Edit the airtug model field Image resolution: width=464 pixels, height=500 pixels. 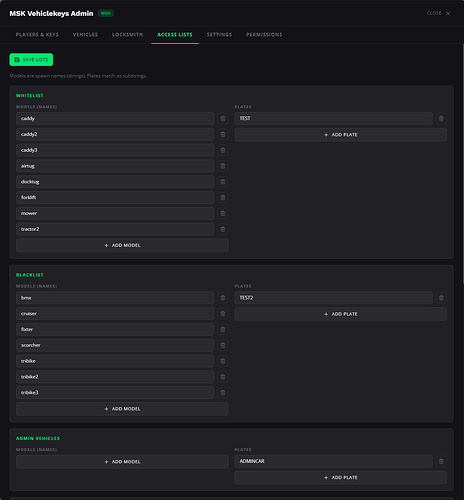pyautogui.click(x=115, y=166)
